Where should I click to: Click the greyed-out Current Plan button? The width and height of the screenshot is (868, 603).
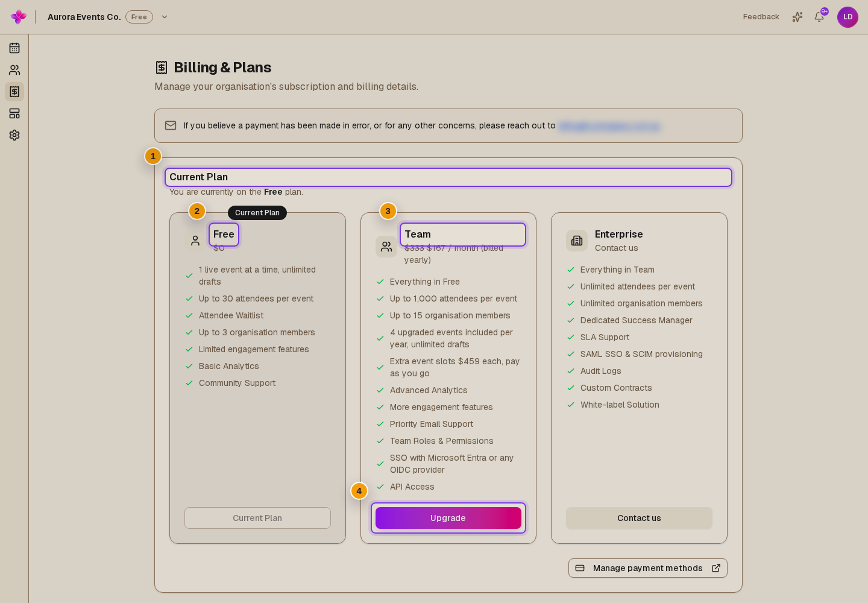(257, 518)
